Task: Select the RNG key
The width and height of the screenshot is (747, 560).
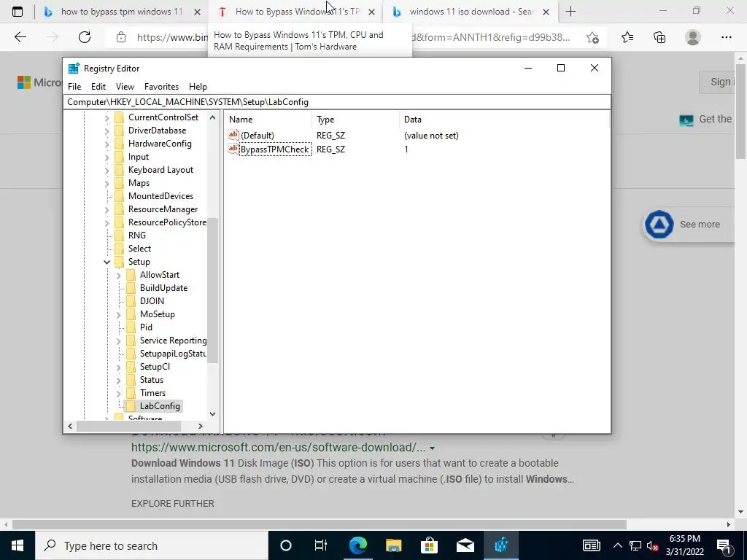Action: tap(136, 236)
